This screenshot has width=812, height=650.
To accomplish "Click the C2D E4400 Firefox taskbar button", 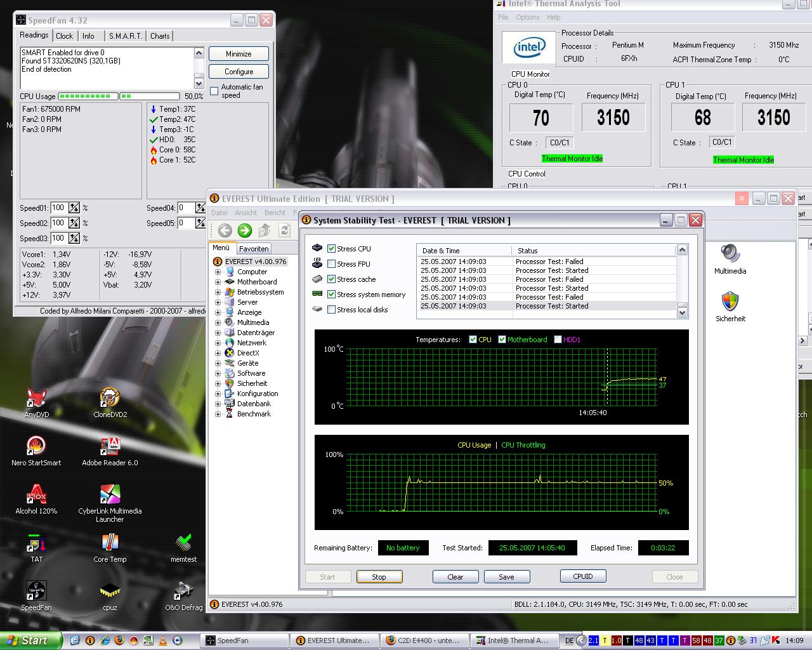I will (425, 640).
